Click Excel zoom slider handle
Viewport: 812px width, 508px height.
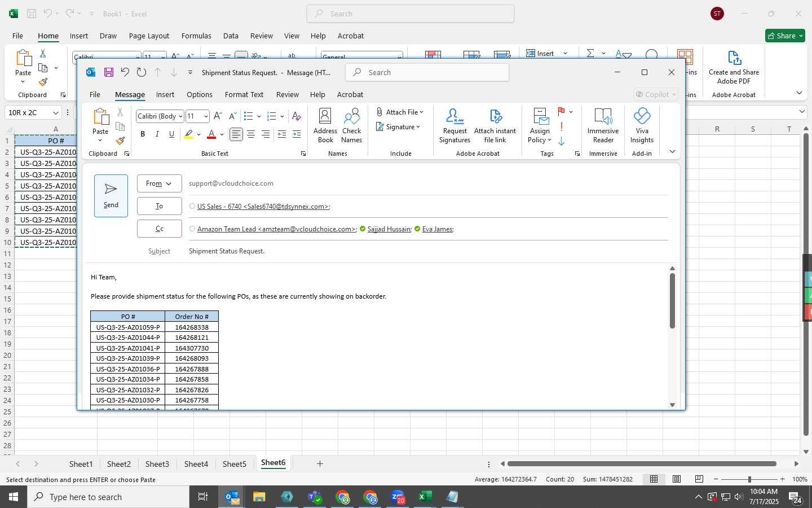point(749,479)
